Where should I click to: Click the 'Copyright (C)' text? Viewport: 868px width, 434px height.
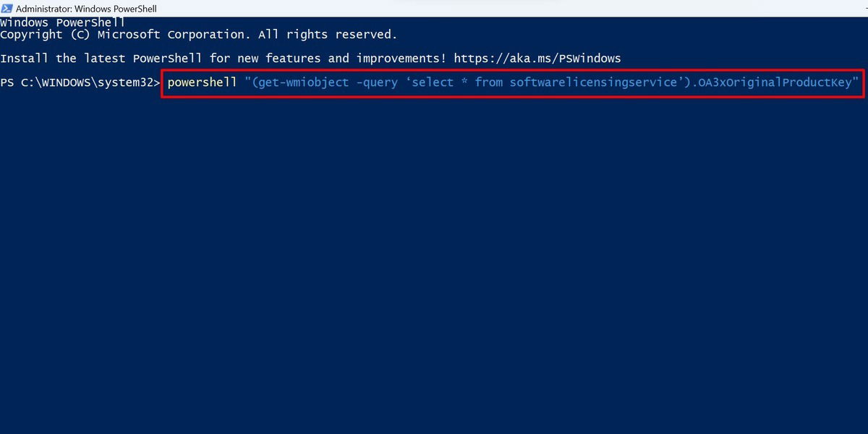tap(45, 35)
